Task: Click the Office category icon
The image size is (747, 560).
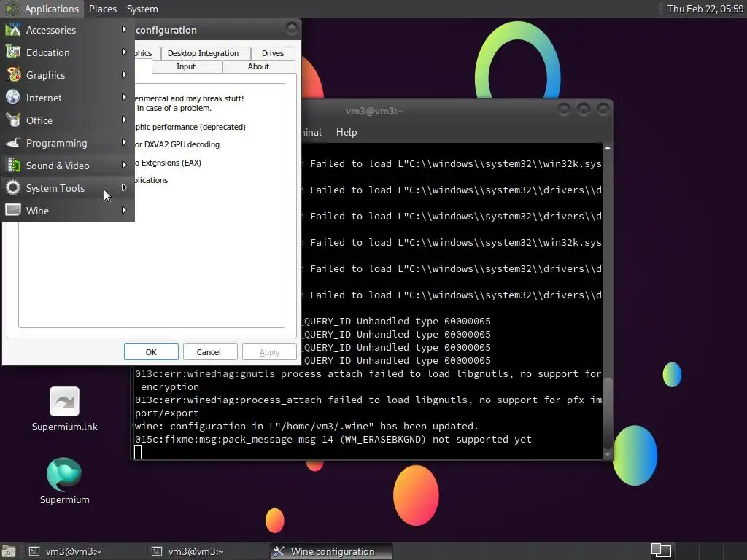Action: (x=13, y=120)
